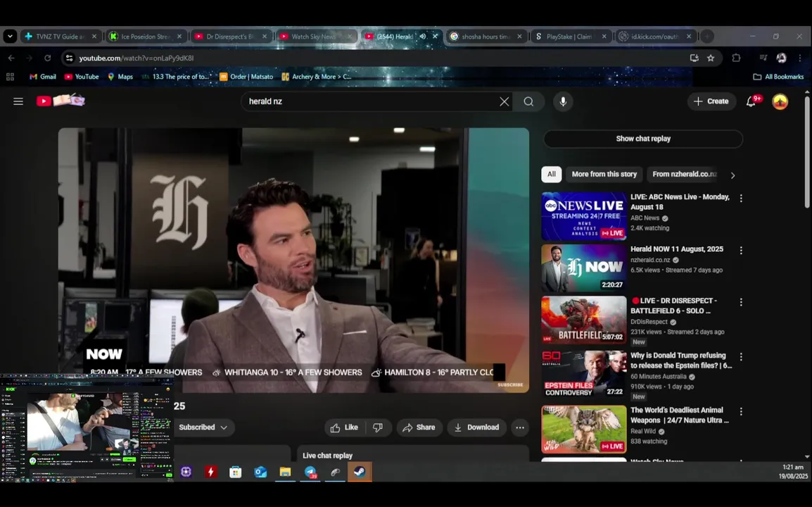Viewport: 812px width, 507px height.
Task: Click the Create button
Action: tap(711, 101)
